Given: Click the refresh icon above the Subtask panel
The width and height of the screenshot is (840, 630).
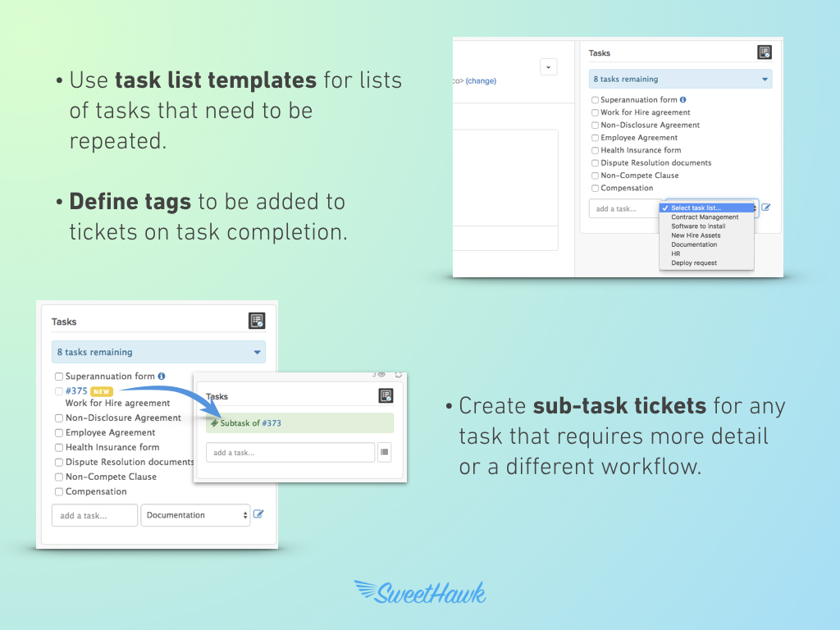Looking at the screenshot, I should 399,375.
